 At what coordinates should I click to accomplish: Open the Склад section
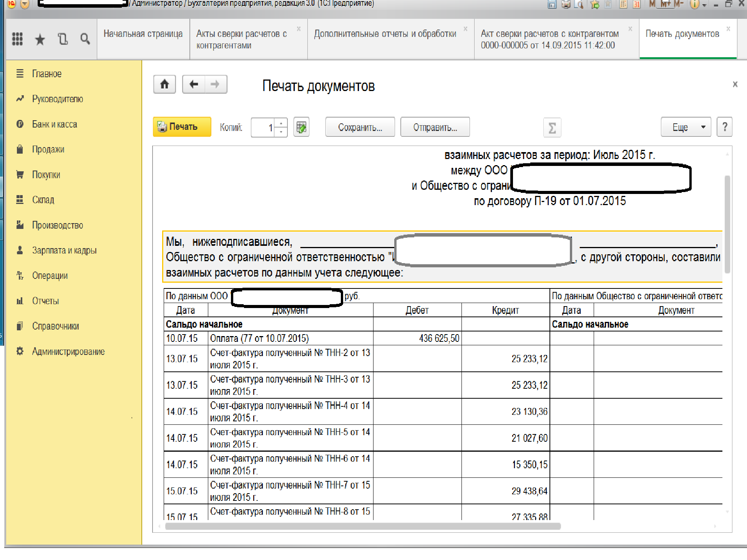pos(43,200)
